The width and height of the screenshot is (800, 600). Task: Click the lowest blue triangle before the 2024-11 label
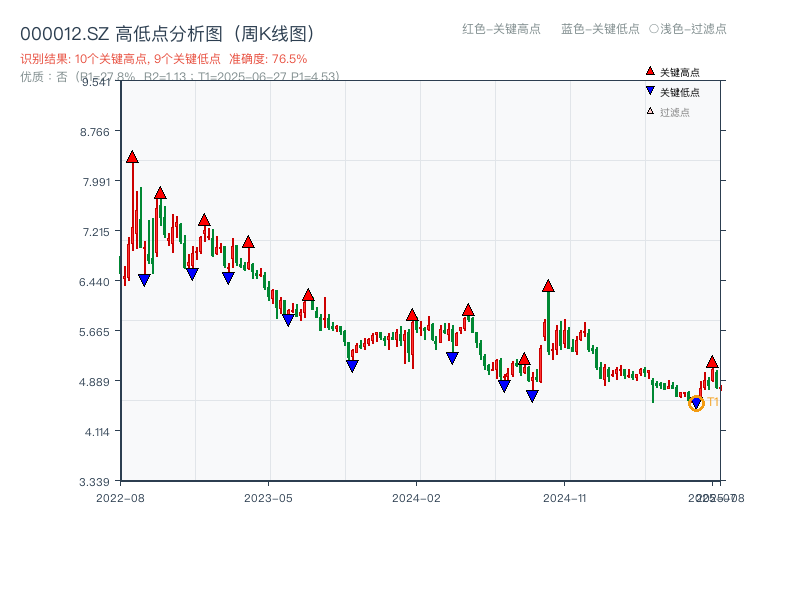pos(532,396)
